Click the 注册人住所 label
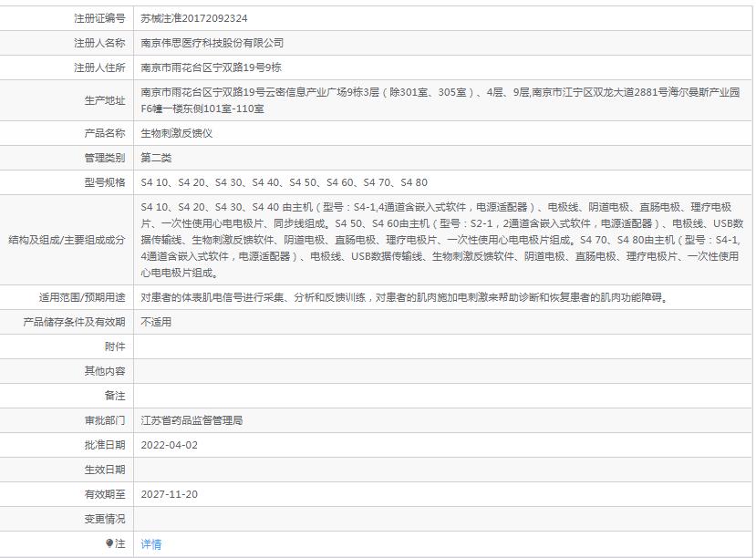The width and height of the screenshot is (756, 558). [99, 67]
